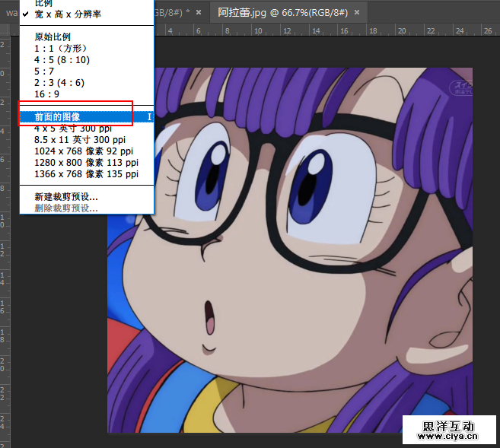Open 新建裁剪预设... to create a preset
500x448 pixels.
pos(66,197)
